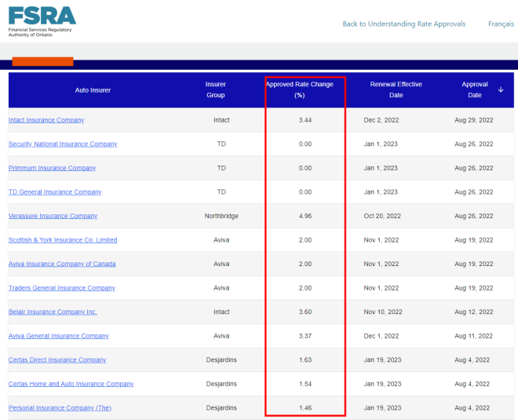Sort by Renewal Effective Date header
This screenshot has width=518, height=420.
click(x=396, y=89)
